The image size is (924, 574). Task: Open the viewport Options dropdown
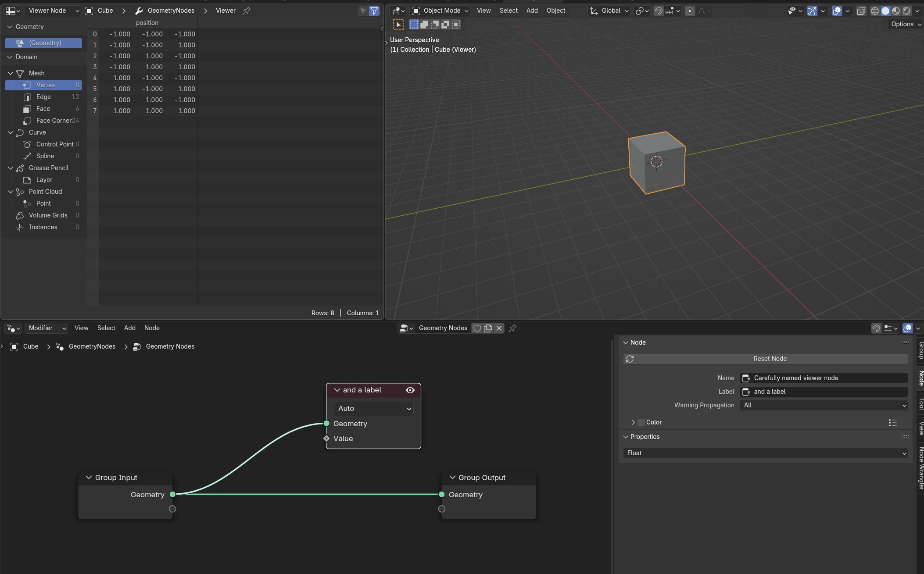[x=906, y=25]
